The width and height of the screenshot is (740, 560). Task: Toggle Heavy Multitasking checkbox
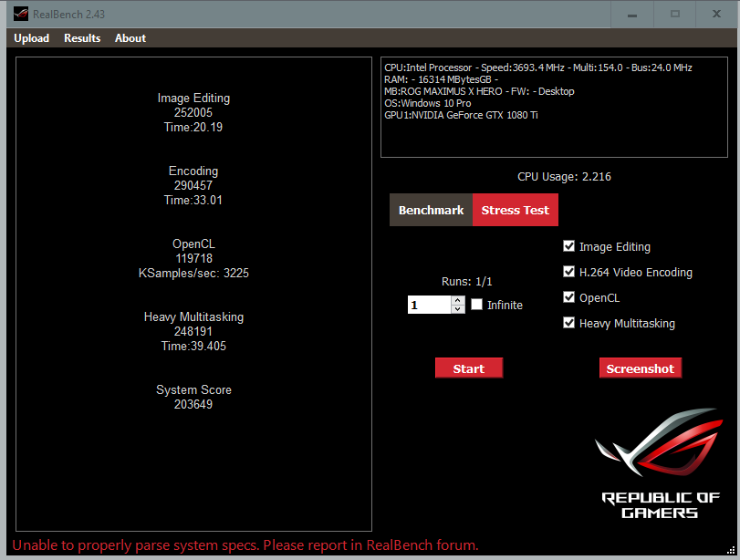pos(568,323)
